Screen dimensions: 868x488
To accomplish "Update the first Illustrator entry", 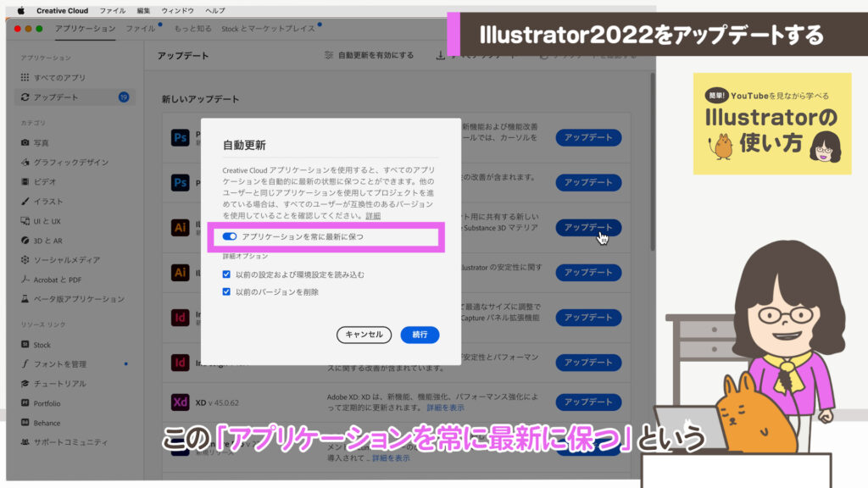I will pyautogui.click(x=588, y=227).
